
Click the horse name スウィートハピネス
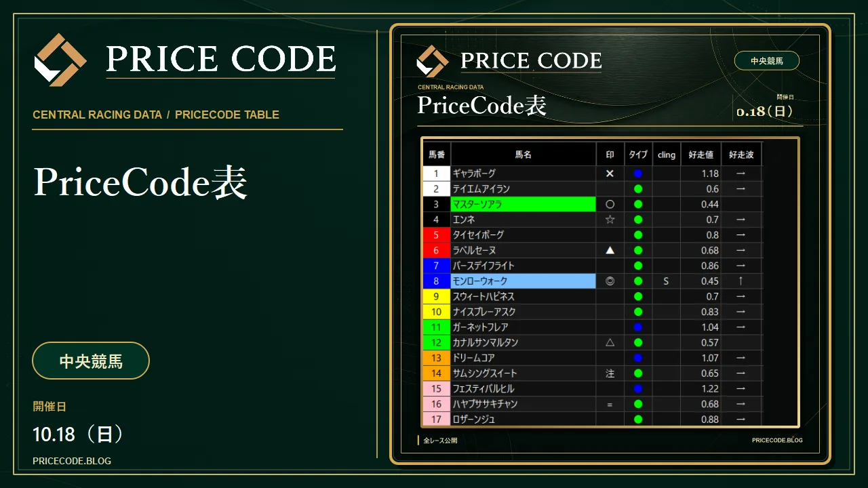point(484,296)
